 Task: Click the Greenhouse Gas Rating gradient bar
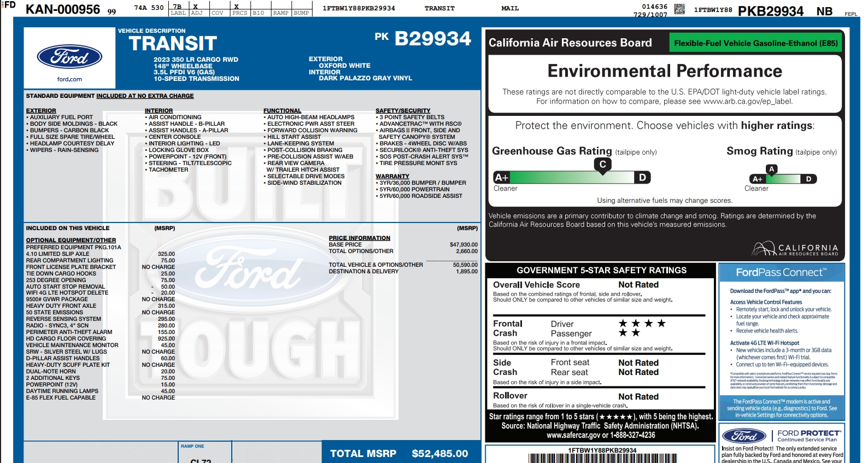(572, 177)
